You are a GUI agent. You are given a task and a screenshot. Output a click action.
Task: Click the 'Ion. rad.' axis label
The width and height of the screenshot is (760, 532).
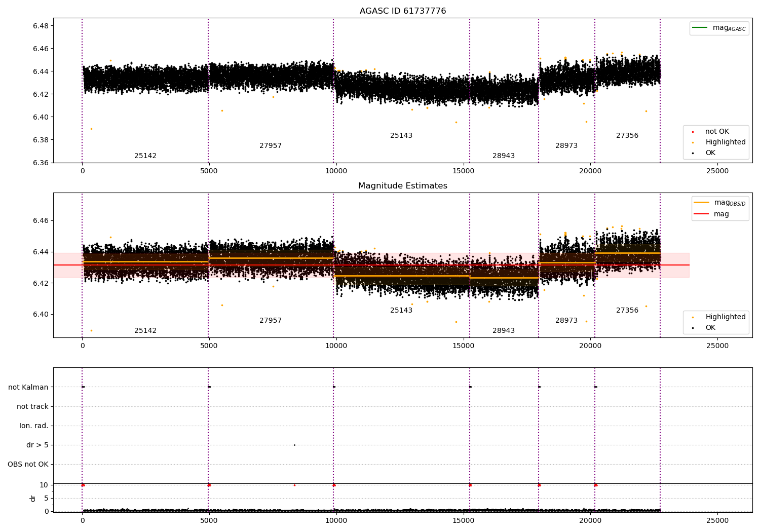[x=34, y=426]
